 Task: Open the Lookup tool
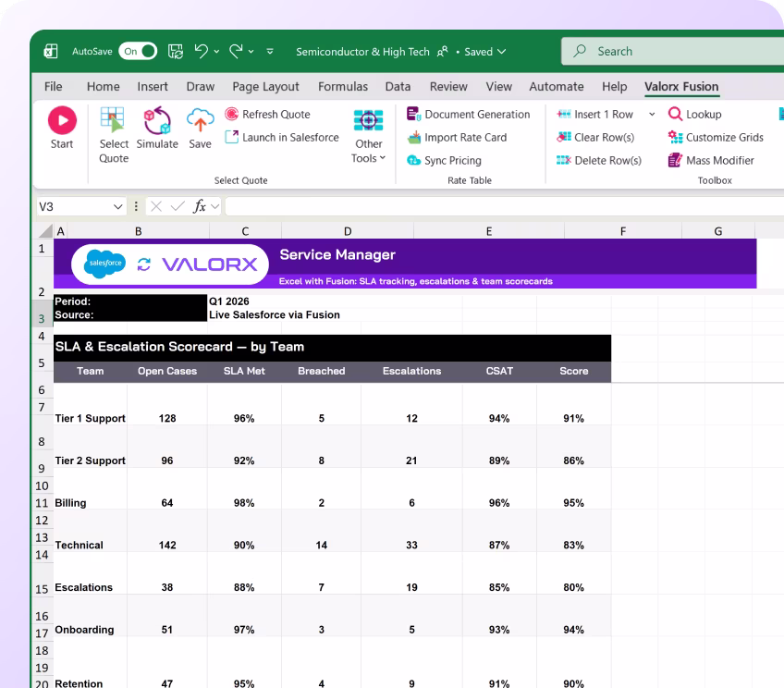[694, 114]
